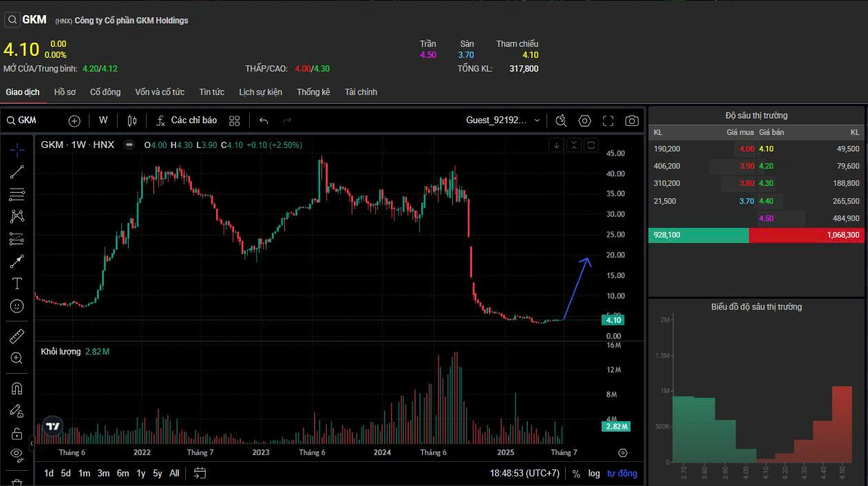Collapse the GKM legend minus button
Viewport: 868px width, 486px height.
pyautogui.click(x=129, y=145)
